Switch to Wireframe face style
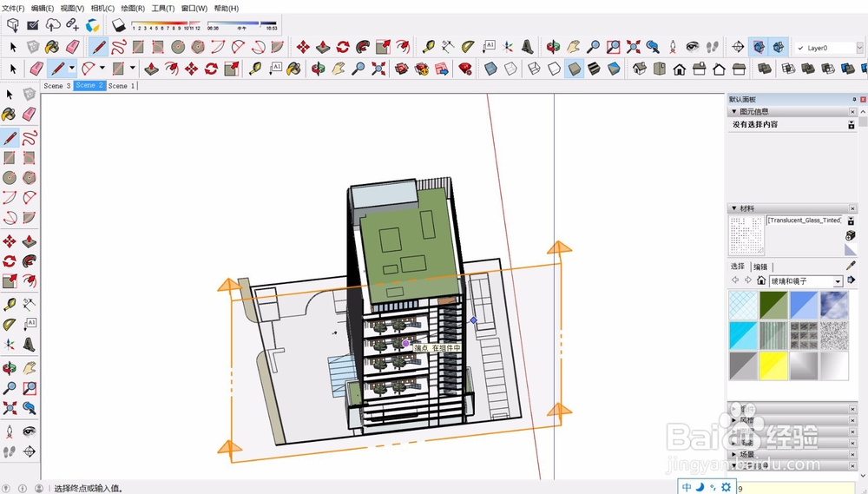This screenshot has width=868, height=494. [x=534, y=69]
